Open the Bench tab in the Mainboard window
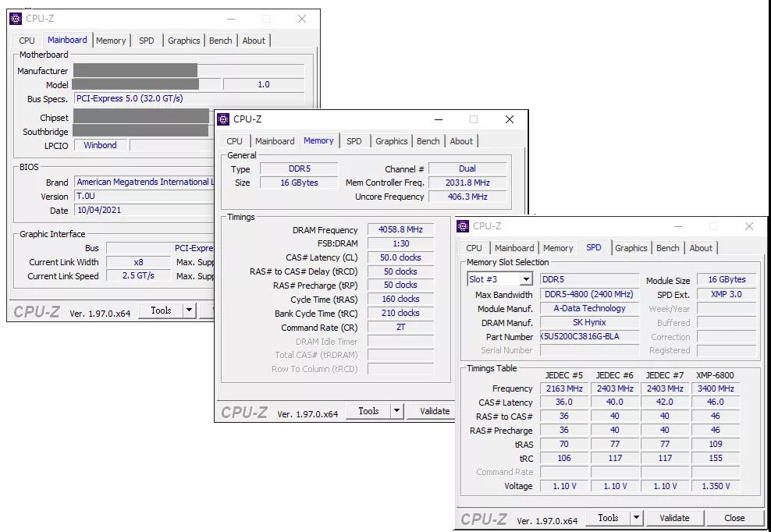Image resolution: width=771 pixels, height=532 pixels. point(220,41)
